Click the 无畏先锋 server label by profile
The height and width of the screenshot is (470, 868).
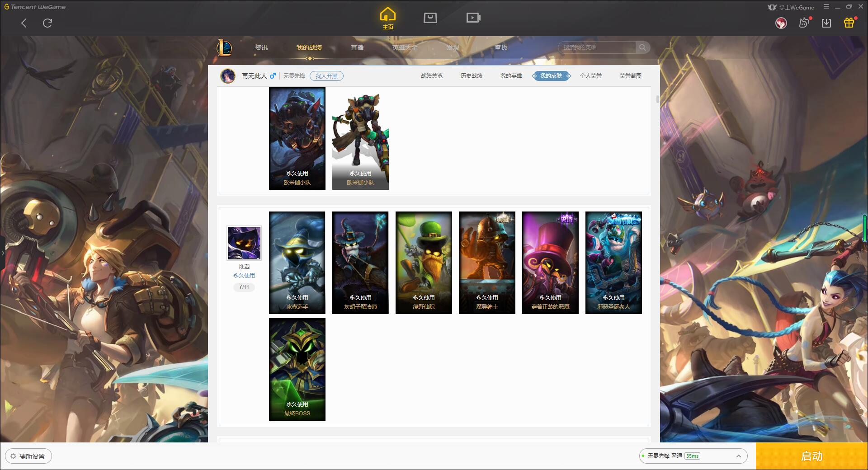tap(294, 76)
